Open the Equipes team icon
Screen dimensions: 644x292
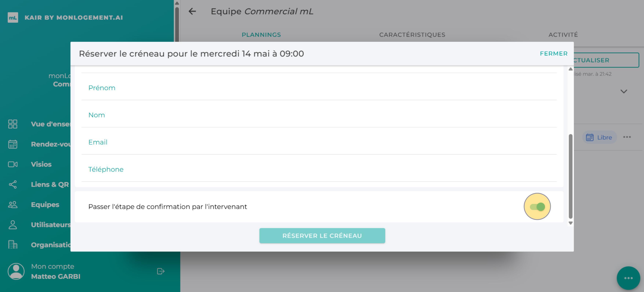pos(12,205)
